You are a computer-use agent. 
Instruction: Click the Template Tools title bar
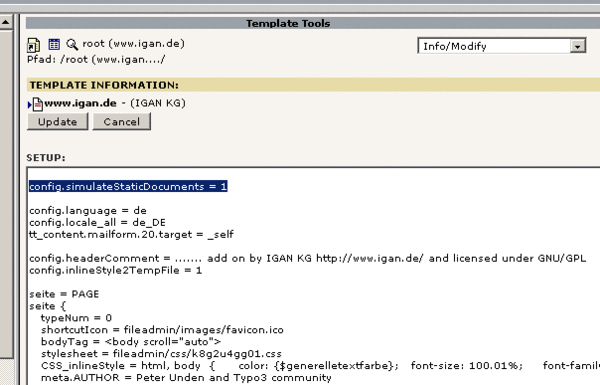click(x=313, y=23)
